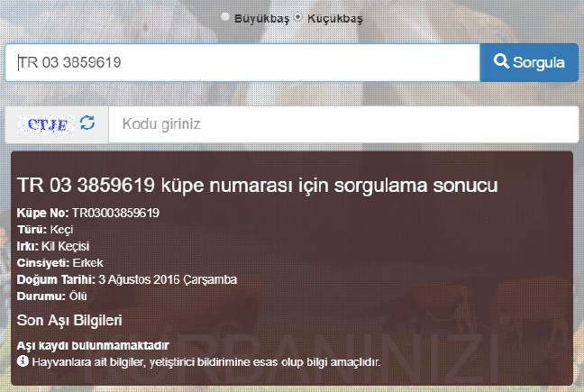The height and width of the screenshot is (392, 584).
Task: Click the Irkı: Kıl Keçisi line
Action: 53,246
